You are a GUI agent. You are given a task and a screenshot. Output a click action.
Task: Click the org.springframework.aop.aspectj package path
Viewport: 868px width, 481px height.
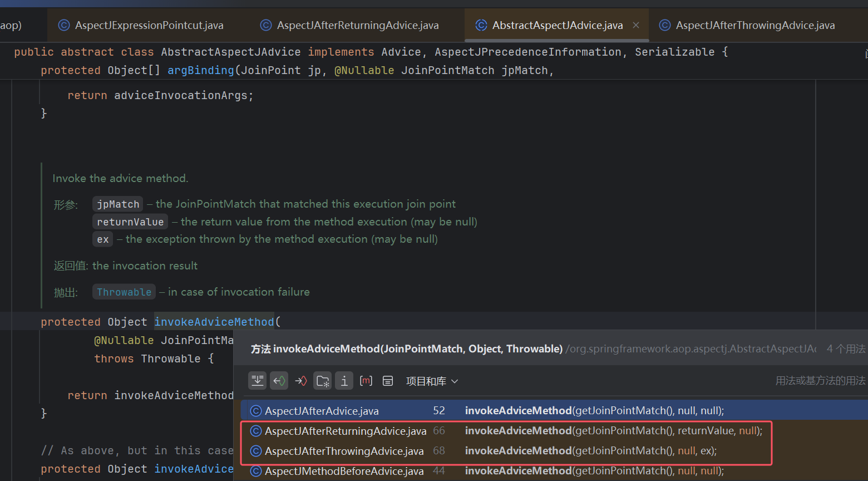(x=691, y=349)
